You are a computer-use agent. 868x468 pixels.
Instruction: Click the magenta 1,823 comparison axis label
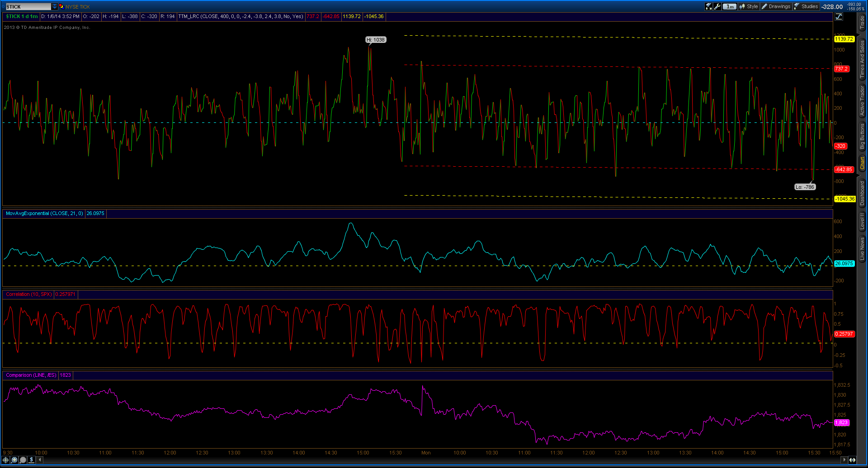[842, 423]
